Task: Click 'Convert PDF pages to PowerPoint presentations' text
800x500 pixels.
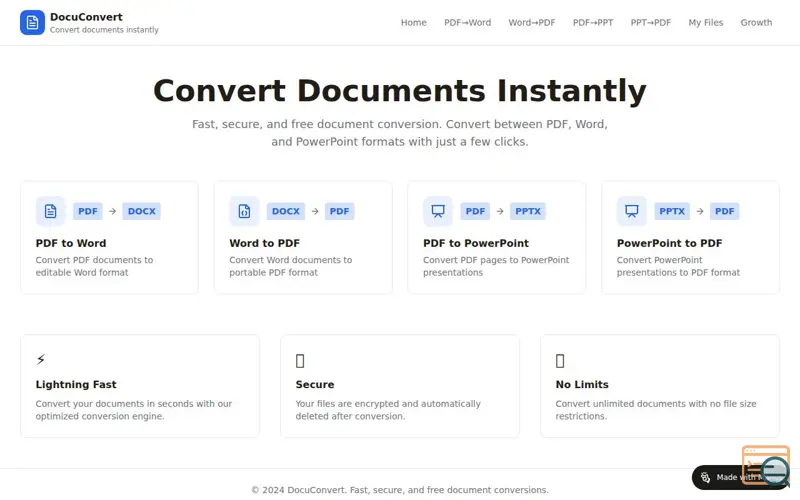Action: (496, 266)
